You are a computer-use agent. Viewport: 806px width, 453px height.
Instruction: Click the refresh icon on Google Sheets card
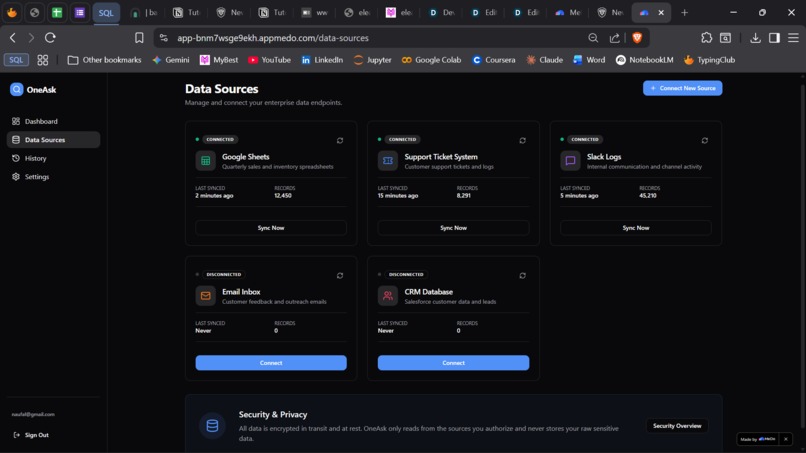point(340,140)
